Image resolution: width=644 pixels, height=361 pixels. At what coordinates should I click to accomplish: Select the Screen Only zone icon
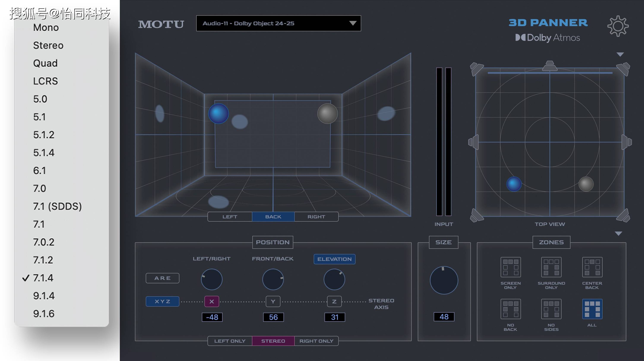(x=511, y=267)
